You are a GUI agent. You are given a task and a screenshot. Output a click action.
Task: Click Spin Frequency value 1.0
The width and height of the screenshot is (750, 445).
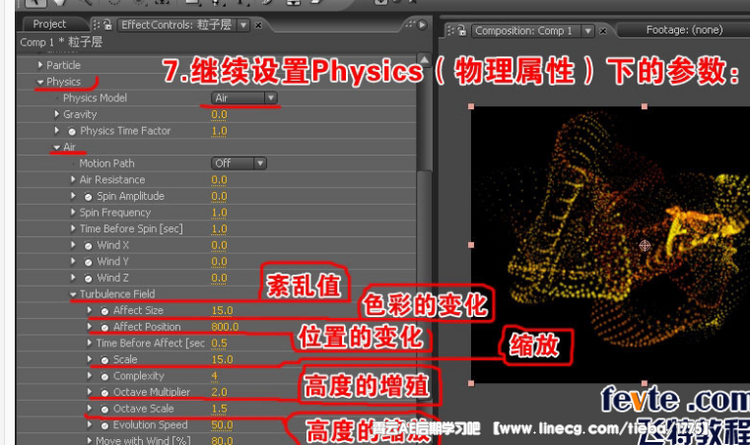(x=219, y=212)
